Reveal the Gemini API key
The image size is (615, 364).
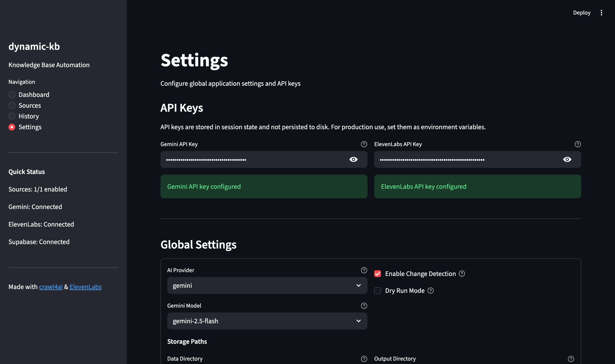(353, 159)
